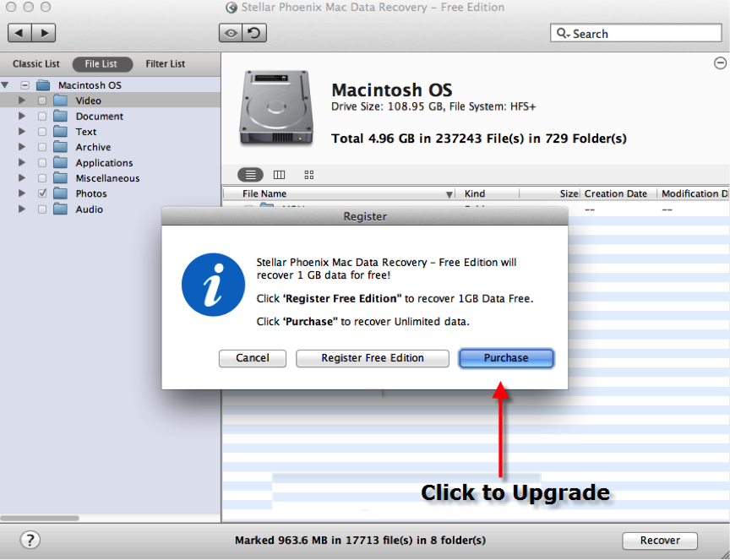Check the Text folder checkbox

click(x=42, y=132)
